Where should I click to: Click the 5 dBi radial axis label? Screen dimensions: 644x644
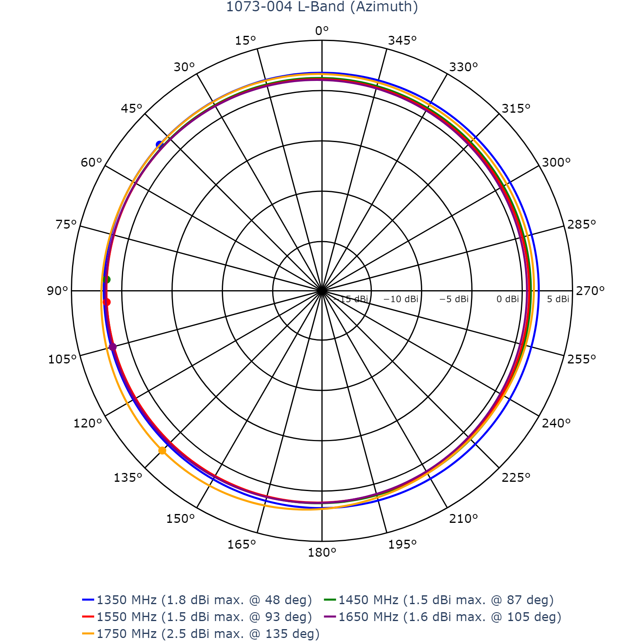558,299
